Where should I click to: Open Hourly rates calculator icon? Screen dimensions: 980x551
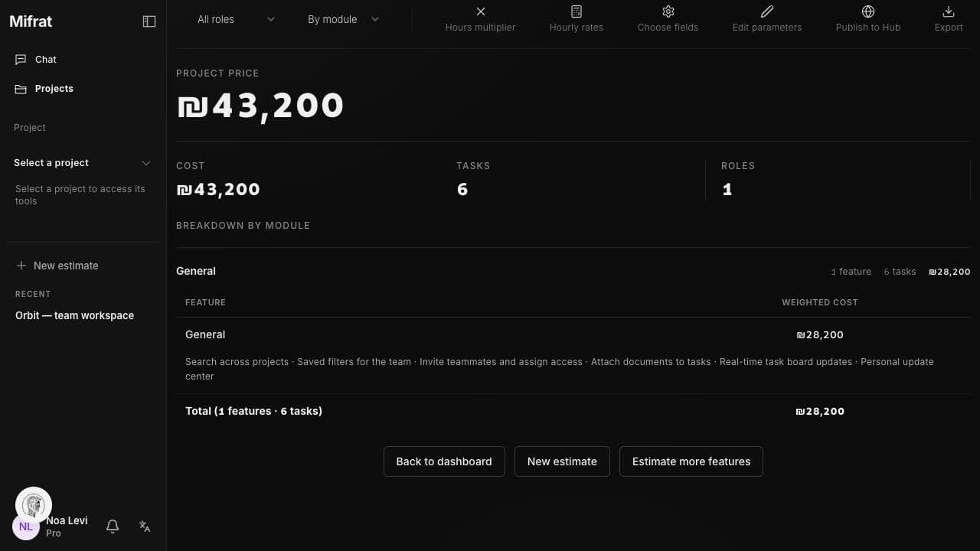[577, 11]
